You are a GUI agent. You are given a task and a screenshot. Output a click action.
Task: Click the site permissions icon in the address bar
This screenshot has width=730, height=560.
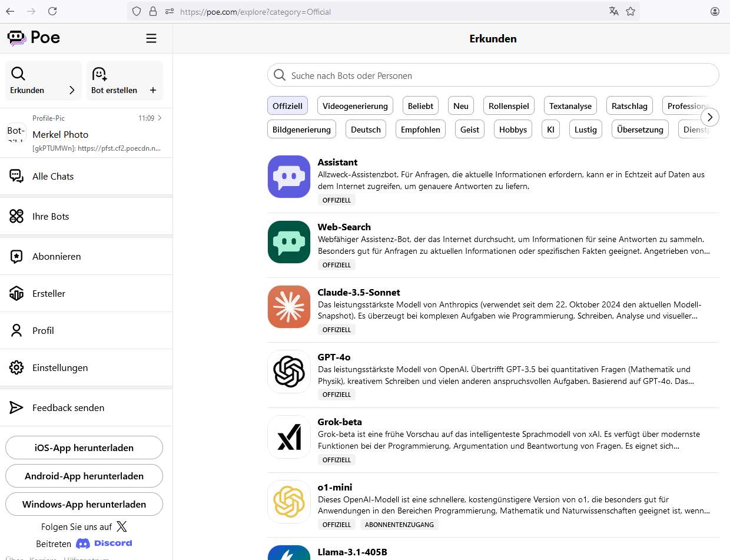pyautogui.click(x=170, y=11)
